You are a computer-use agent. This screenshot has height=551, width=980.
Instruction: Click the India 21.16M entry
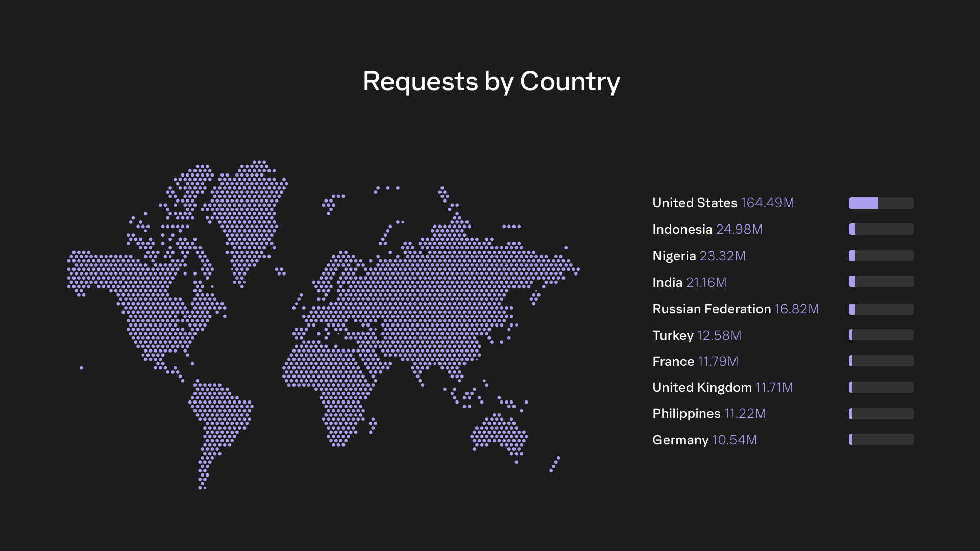pos(689,283)
